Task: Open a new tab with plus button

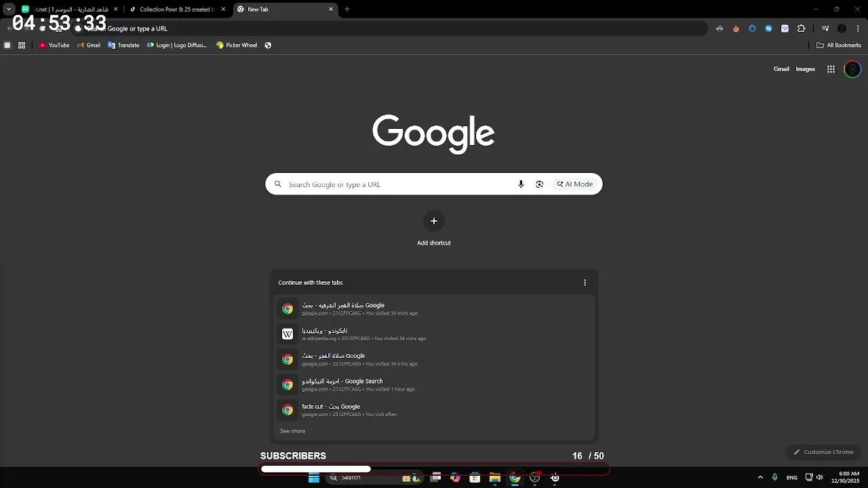Action: [347, 9]
